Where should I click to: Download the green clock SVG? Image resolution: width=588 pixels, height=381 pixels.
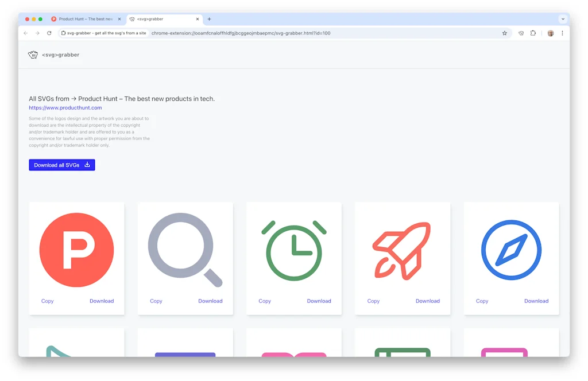tap(319, 301)
